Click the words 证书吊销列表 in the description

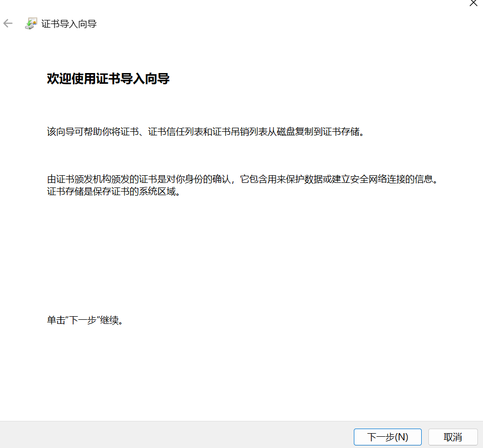[x=237, y=132]
